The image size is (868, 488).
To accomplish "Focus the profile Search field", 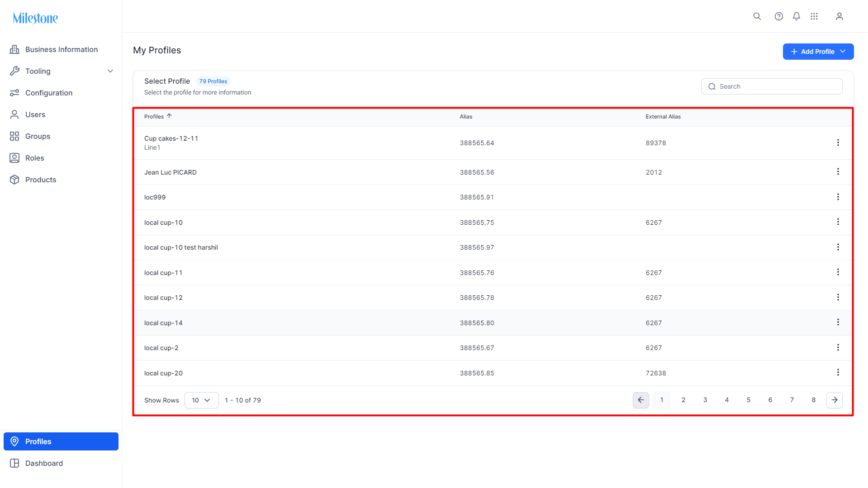I will coord(771,86).
